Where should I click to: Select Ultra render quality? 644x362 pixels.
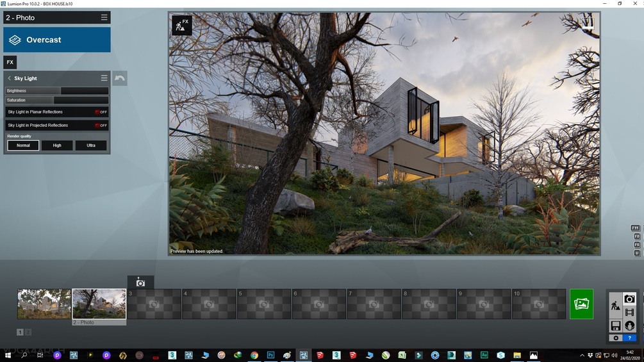click(91, 145)
